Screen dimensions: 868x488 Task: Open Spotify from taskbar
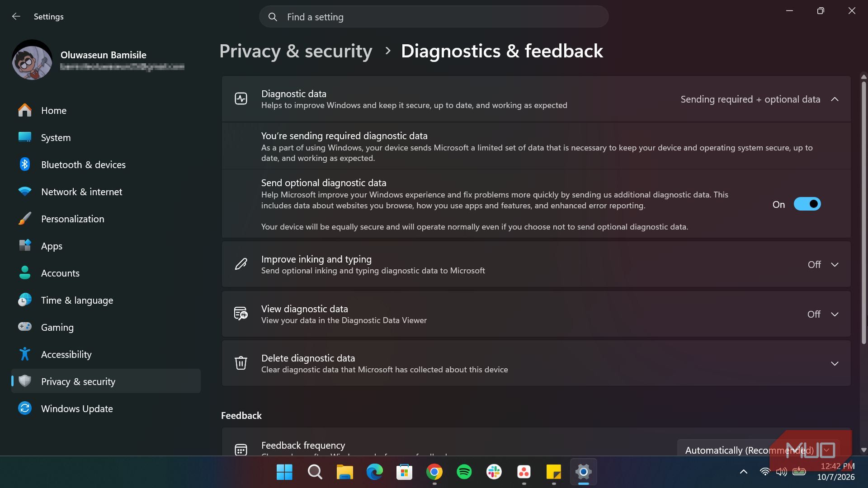click(464, 472)
